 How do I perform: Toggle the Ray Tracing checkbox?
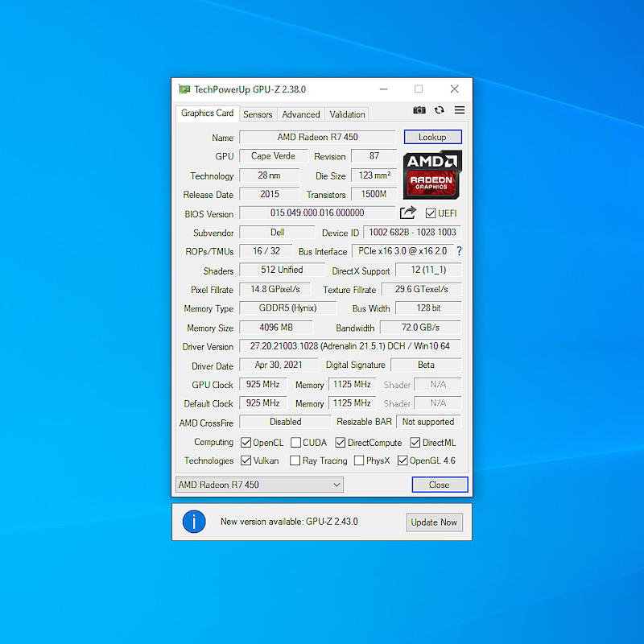click(x=295, y=460)
